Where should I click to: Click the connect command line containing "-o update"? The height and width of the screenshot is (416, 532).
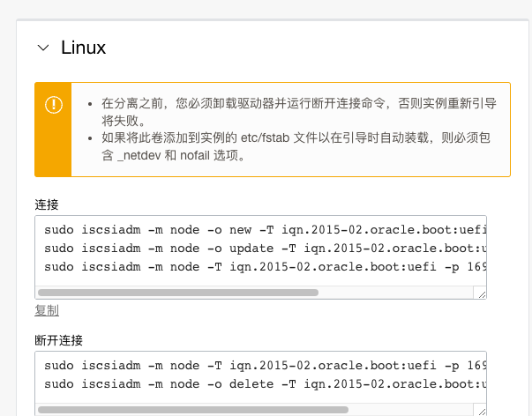coord(263,248)
